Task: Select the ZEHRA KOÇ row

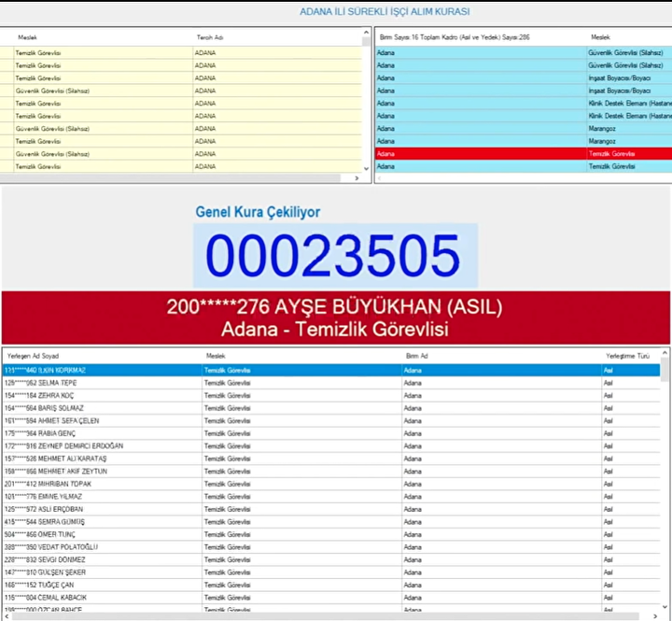Action: [331, 395]
